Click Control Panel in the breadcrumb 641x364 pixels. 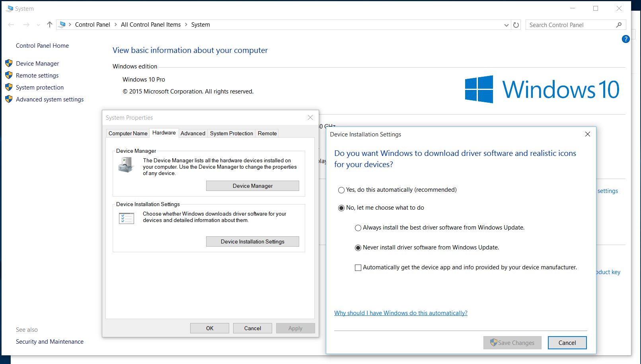(x=92, y=25)
